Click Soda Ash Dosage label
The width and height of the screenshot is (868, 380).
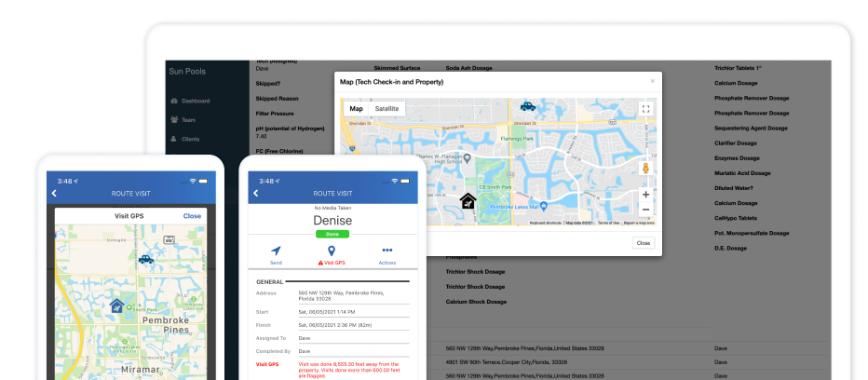[468, 68]
